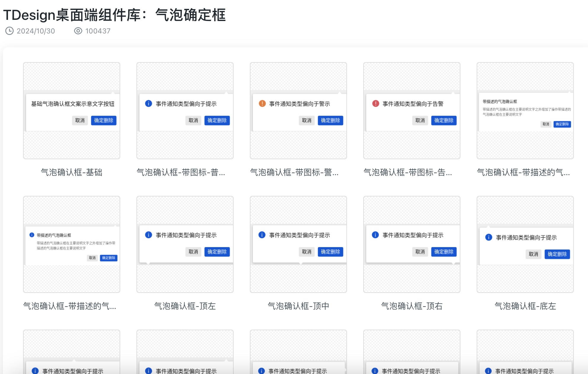Click 确定删除 in the 气泡确认框-底左 card

[x=557, y=254]
